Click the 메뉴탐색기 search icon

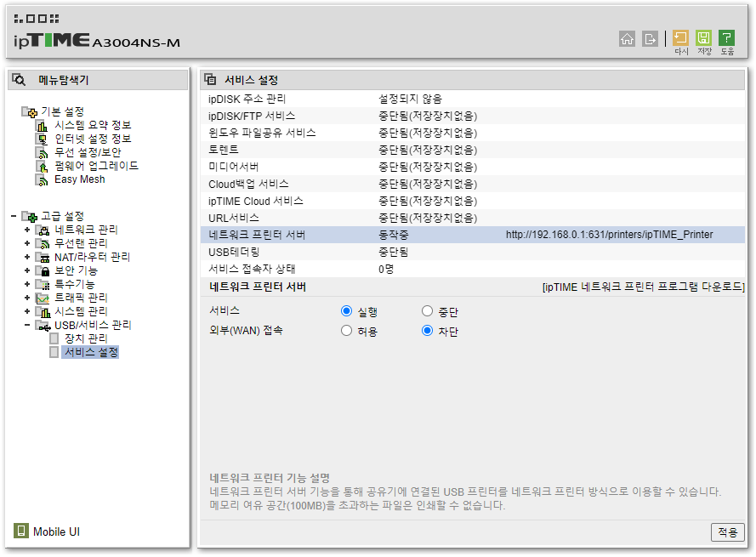tap(19, 80)
